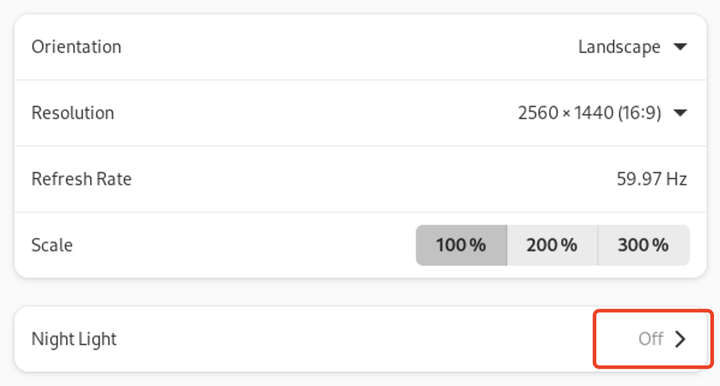Select the Night Light label text

point(74,339)
